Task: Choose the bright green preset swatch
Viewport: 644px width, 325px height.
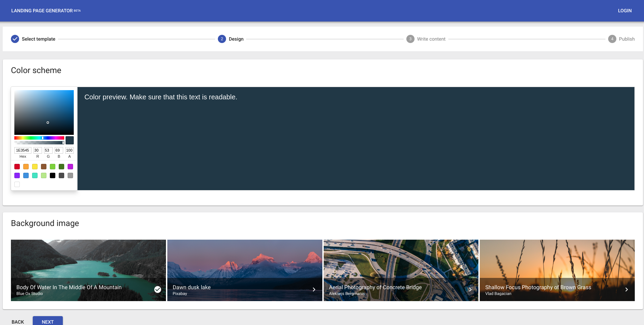Action: click(53, 167)
